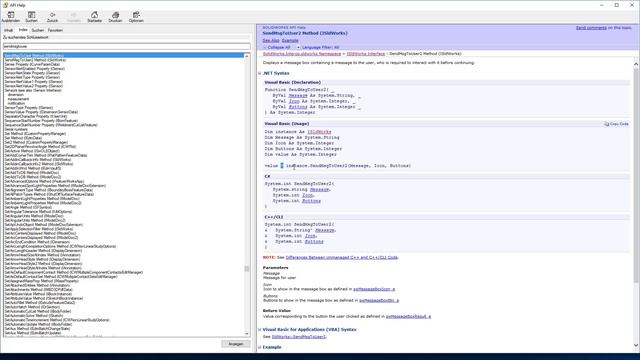Click the keyword search input field

pyautogui.click(x=127, y=47)
